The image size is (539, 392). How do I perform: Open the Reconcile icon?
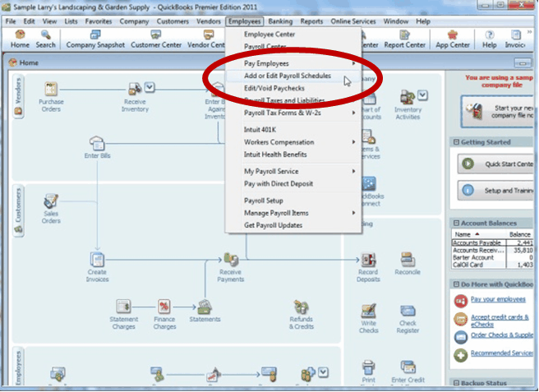407,261
